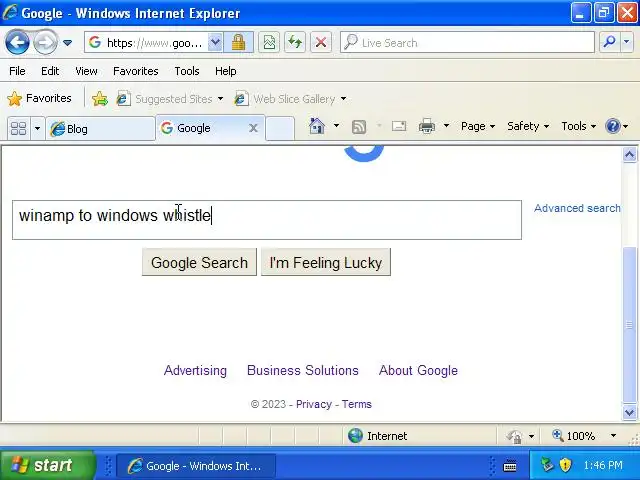Select the Google tab
The width and height of the screenshot is (640, 480).
[202, 128]
